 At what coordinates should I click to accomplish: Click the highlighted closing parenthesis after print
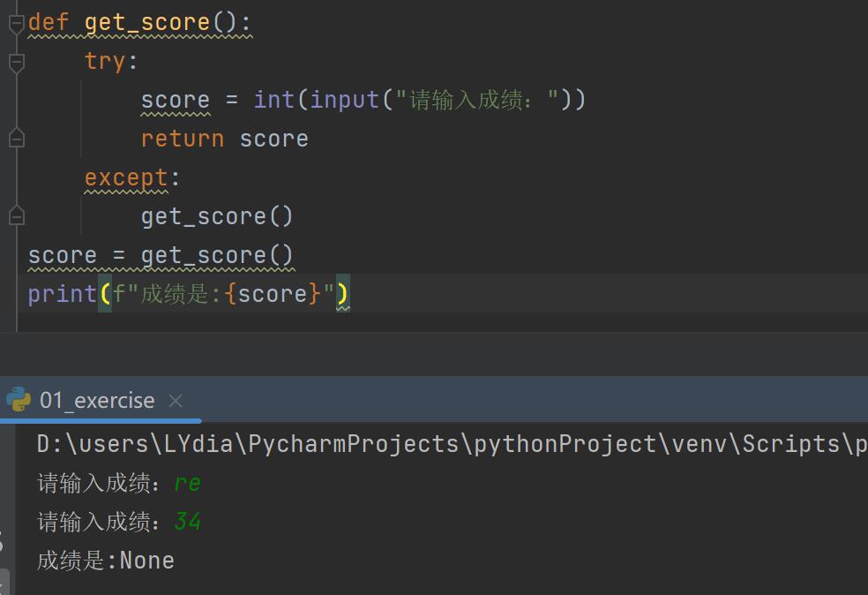342,294
